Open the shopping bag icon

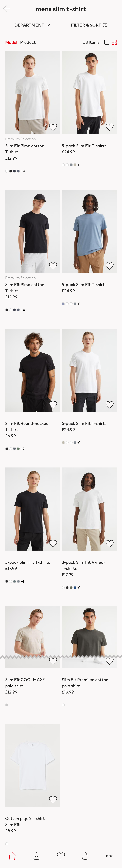[x=85, y=856]
